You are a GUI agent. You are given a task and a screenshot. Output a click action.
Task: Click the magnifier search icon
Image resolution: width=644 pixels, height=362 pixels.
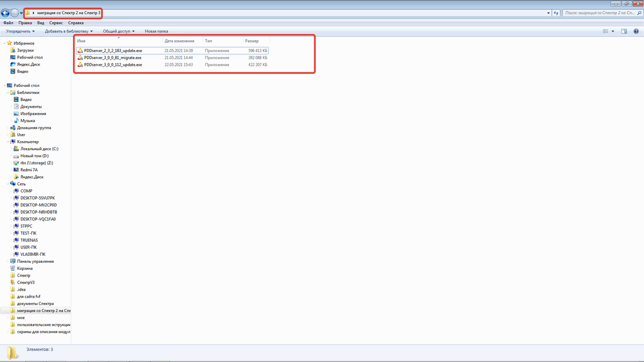pyautogui.click(x=638, y=12)
